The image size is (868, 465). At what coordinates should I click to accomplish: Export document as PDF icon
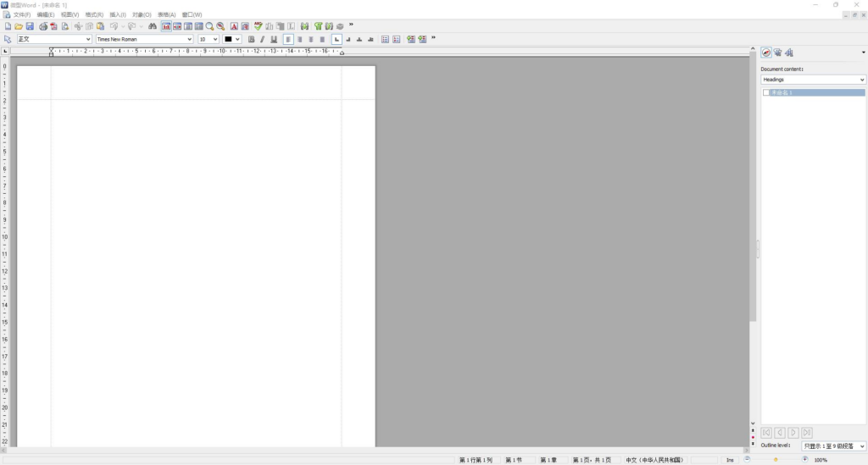pyautogui.click(x=53, y=26)
